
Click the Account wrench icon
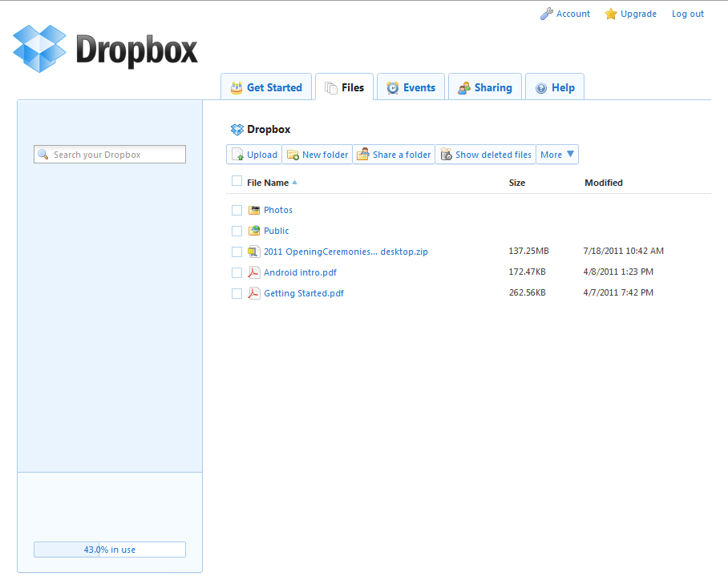547,14
